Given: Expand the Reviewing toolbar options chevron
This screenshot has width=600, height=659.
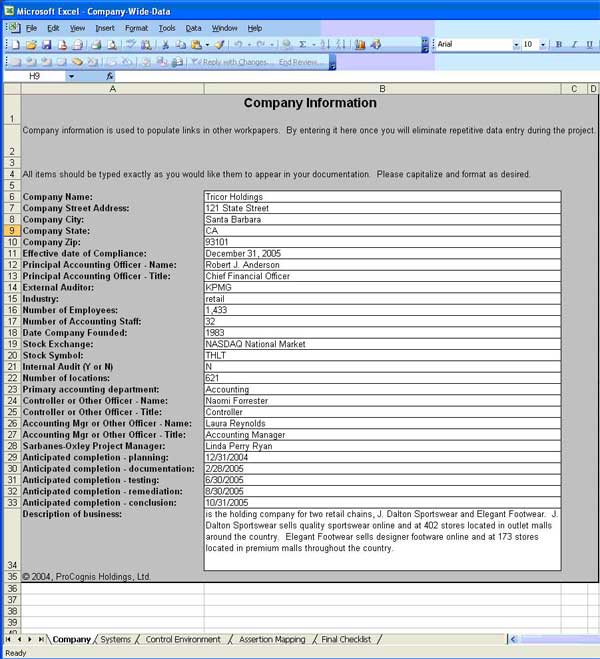Looking at the screenshot, I should tap(332, 62).
